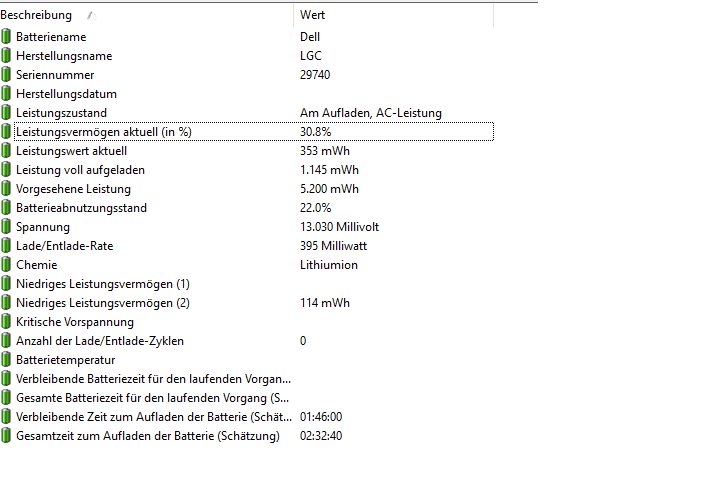Click the battery icon beside Herstellungsname
The height and width of the screenshot is (477, 724).
tap(6, 55)
